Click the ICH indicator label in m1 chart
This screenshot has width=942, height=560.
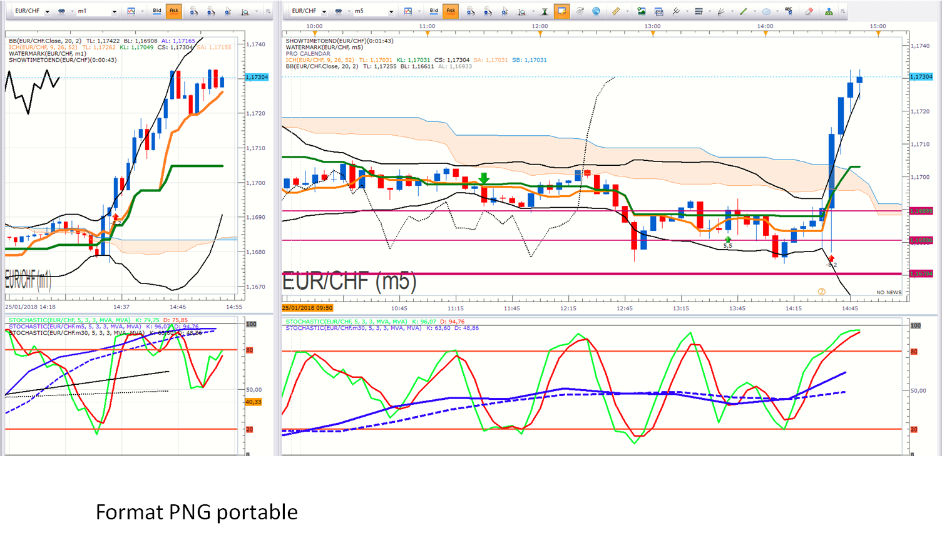[x=120, y=48]
